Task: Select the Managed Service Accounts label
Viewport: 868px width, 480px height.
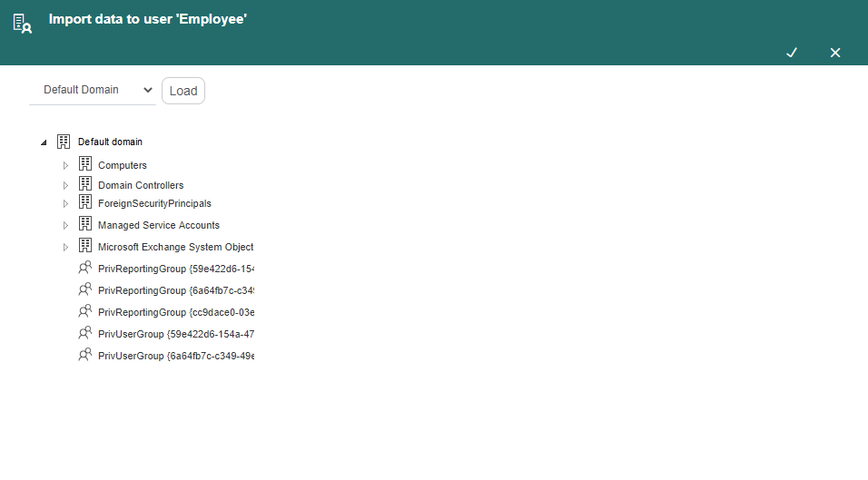Action: (159, 225)
